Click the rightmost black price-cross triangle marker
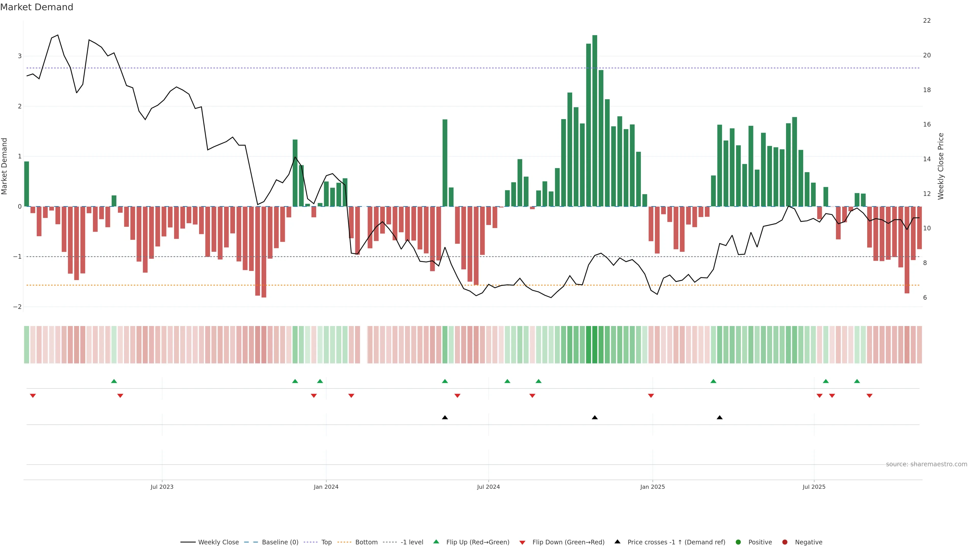980x551 pixels. point(719,418)
